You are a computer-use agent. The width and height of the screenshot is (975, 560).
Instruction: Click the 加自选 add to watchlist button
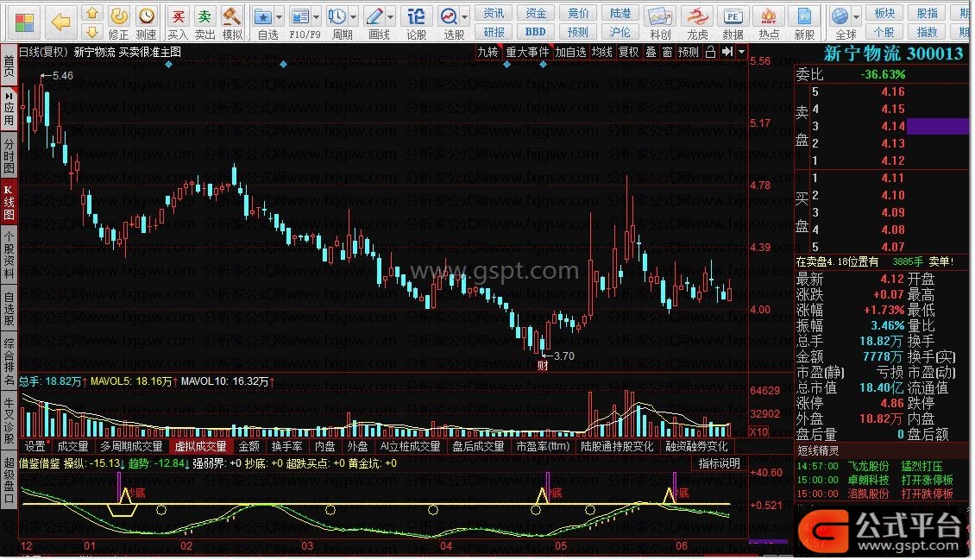click(x=571, y=53)
